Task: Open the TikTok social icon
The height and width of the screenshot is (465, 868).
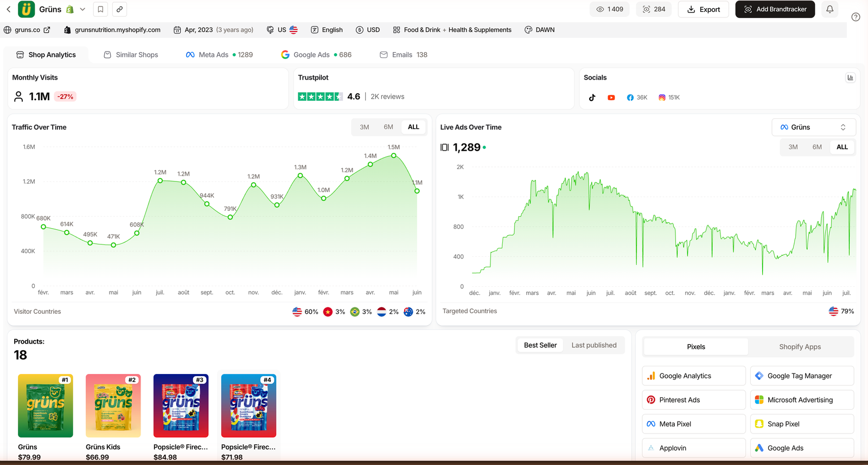Action: click(592, 98)
